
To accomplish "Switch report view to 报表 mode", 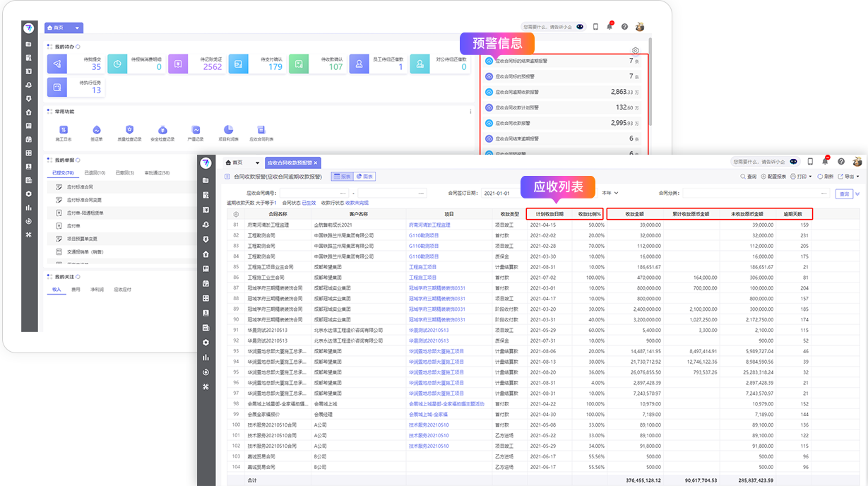I will [341, 177].
